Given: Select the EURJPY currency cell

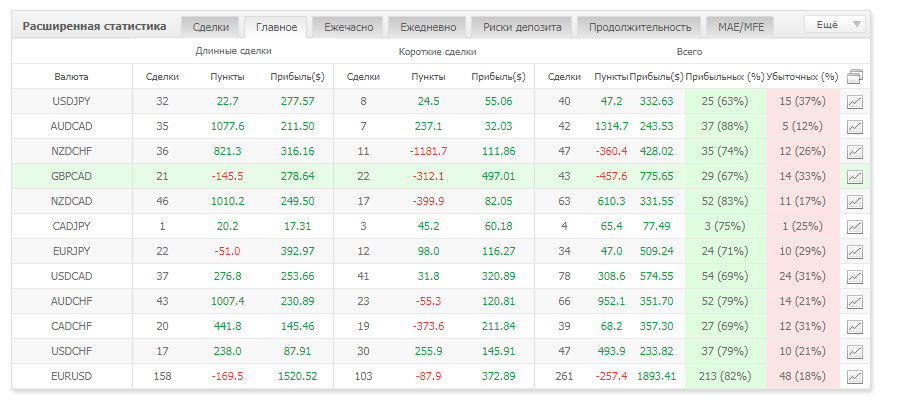Looking at the screenshot, I should coord(72,251).
